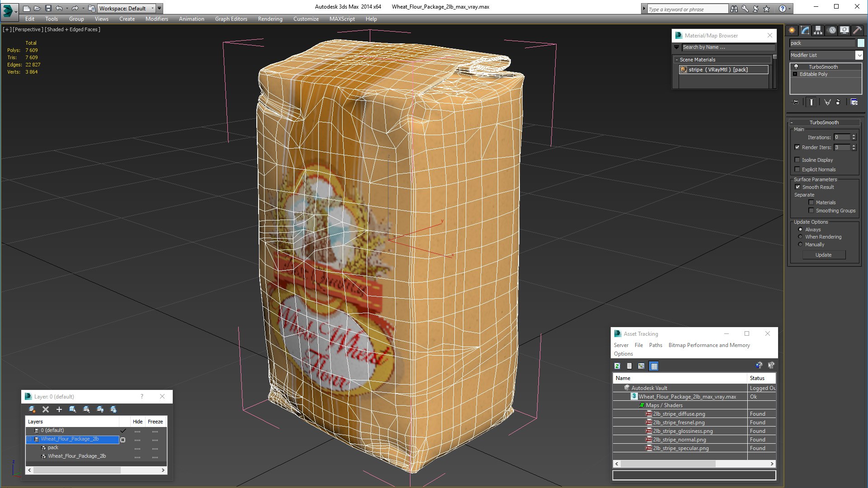
Task: Uncheck the Smooth Result checkbox
Action: coord(797,187)
